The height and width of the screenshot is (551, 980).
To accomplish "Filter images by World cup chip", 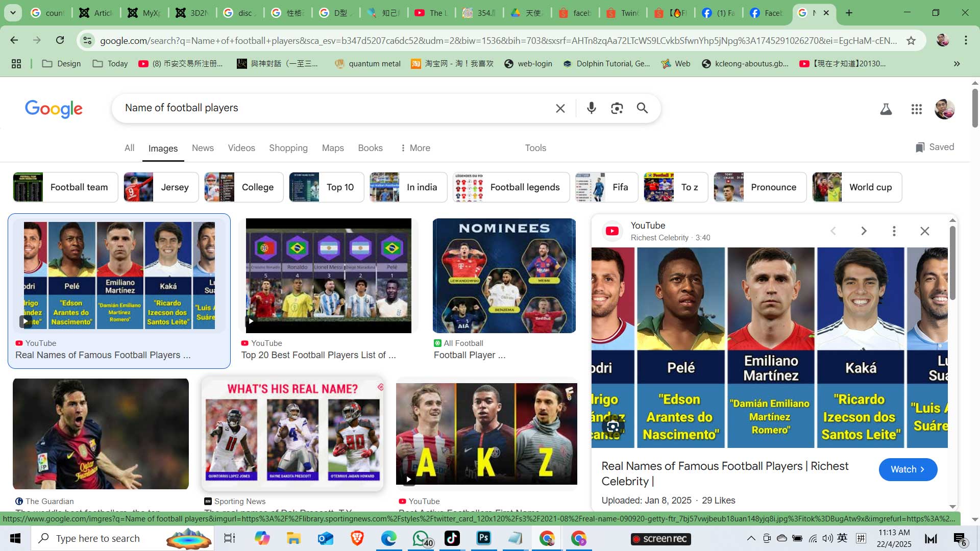I will (856, 187).
